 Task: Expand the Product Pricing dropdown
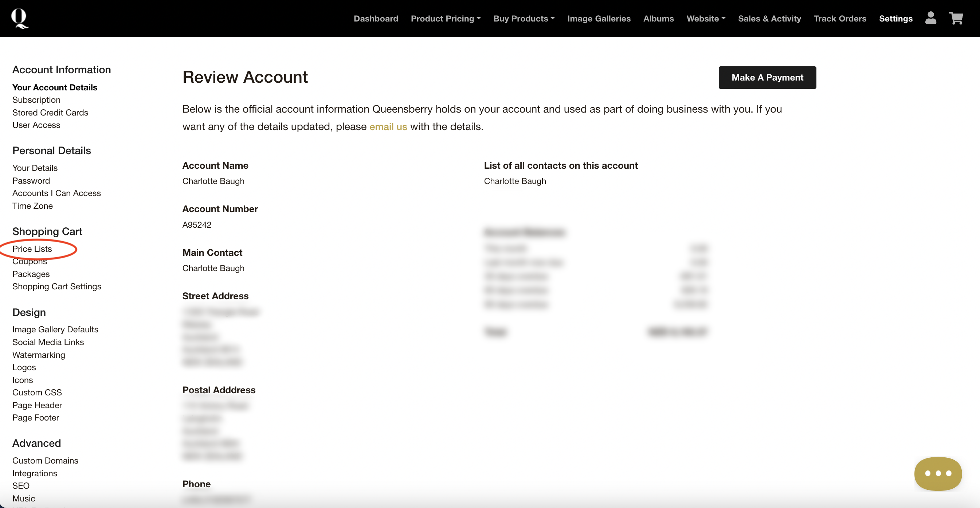coord(446,19)
